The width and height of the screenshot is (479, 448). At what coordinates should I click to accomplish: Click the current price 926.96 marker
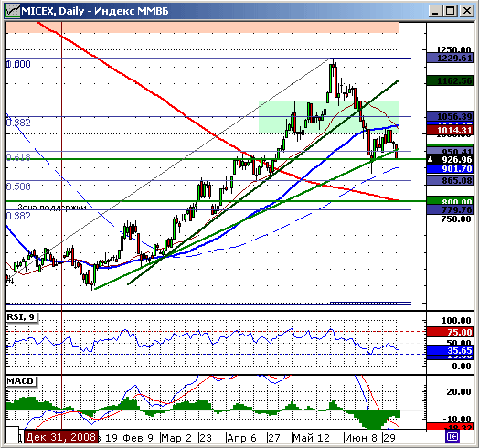(450, 159)
